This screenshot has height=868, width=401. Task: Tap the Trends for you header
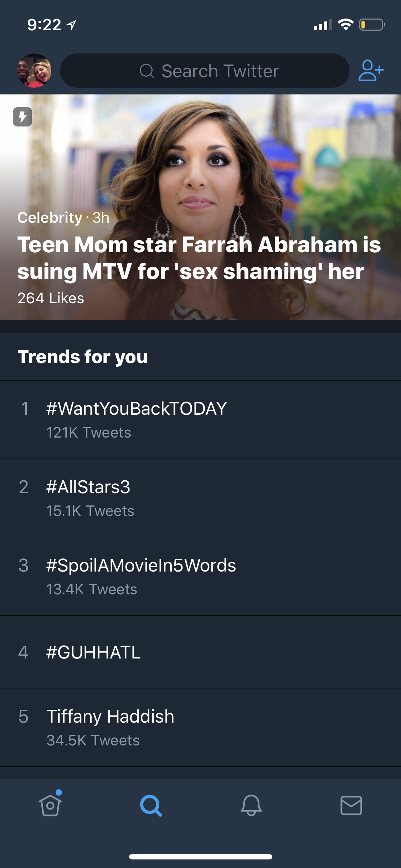coord(83,357)
